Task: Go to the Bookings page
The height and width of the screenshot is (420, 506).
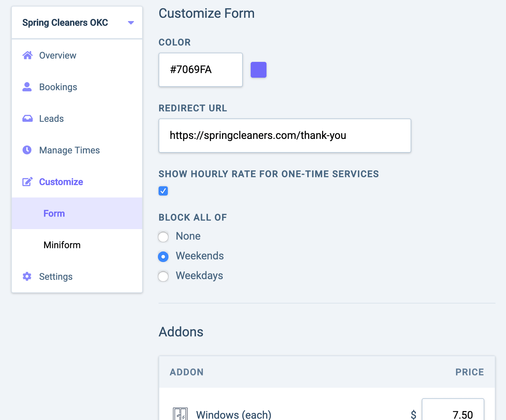Action: [x=58, y=87]
